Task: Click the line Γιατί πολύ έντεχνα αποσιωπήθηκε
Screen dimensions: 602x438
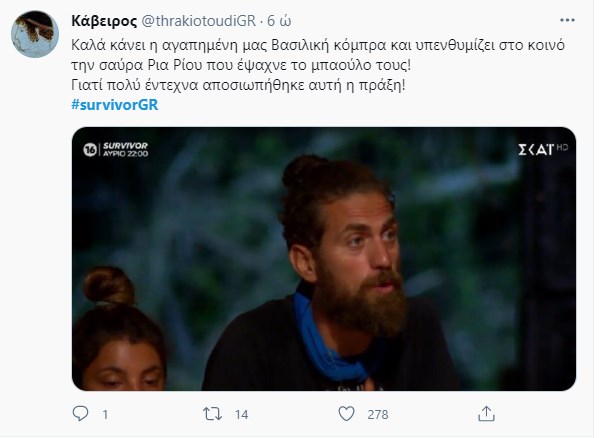Action: point(238,85)
